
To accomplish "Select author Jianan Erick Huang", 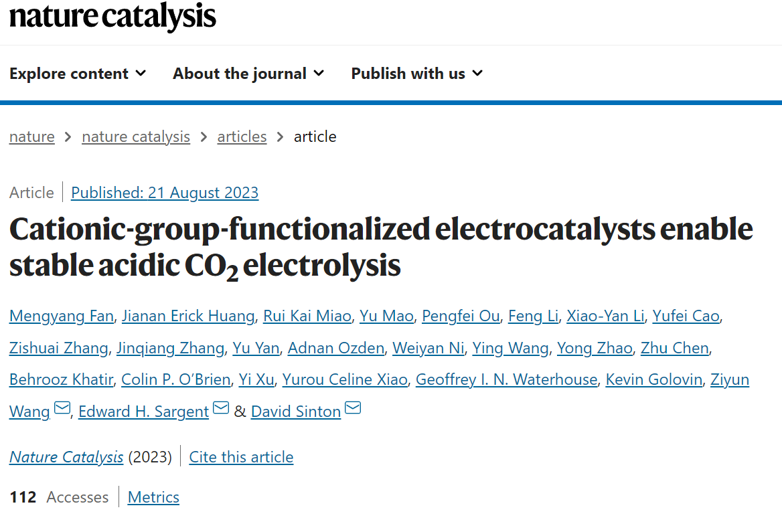I will [188, 316].
